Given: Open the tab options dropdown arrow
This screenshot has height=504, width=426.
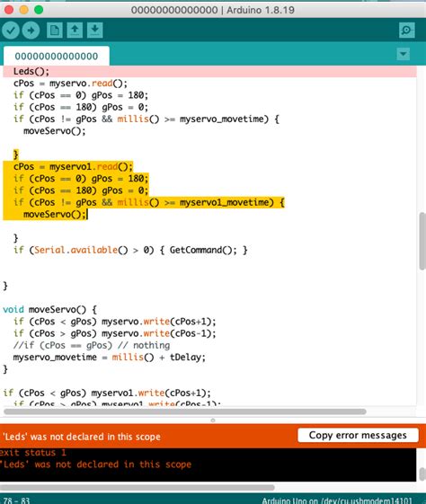Looking at the screenshot, I should tap(404, 54).
